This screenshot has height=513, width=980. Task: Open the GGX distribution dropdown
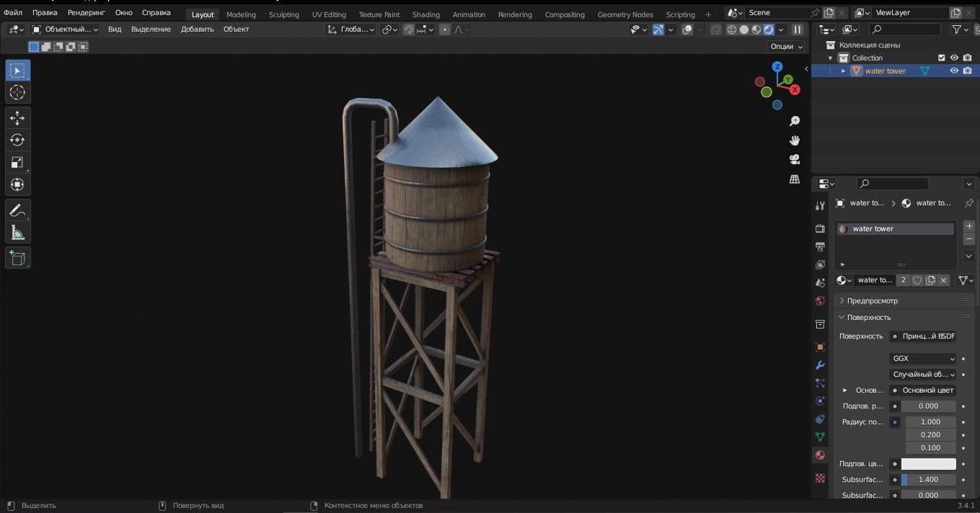coord(923,358)
